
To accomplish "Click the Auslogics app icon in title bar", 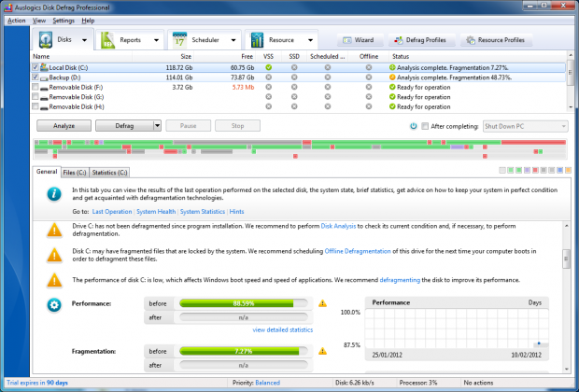I will coord(8,7).
